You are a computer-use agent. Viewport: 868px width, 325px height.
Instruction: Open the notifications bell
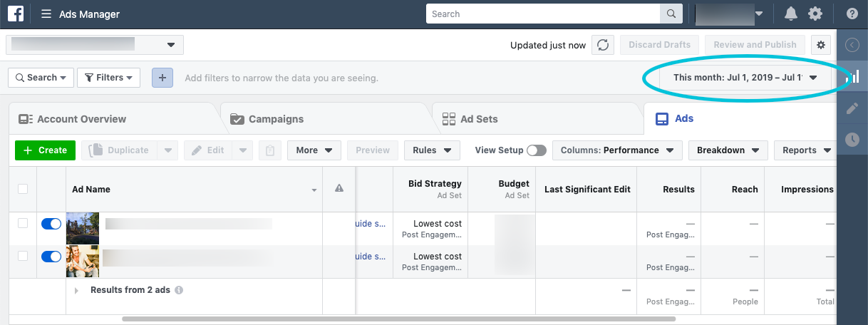coord(791,14)
